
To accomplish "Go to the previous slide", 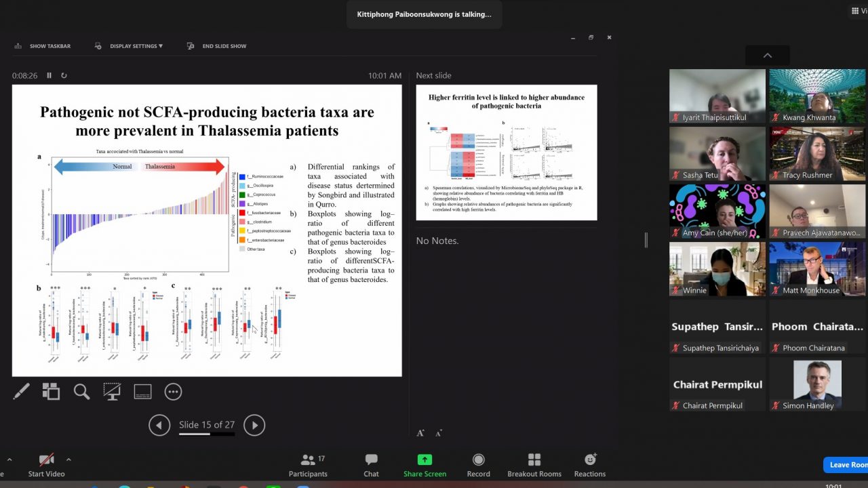I will pyautogui.click(x=159, y=425).
